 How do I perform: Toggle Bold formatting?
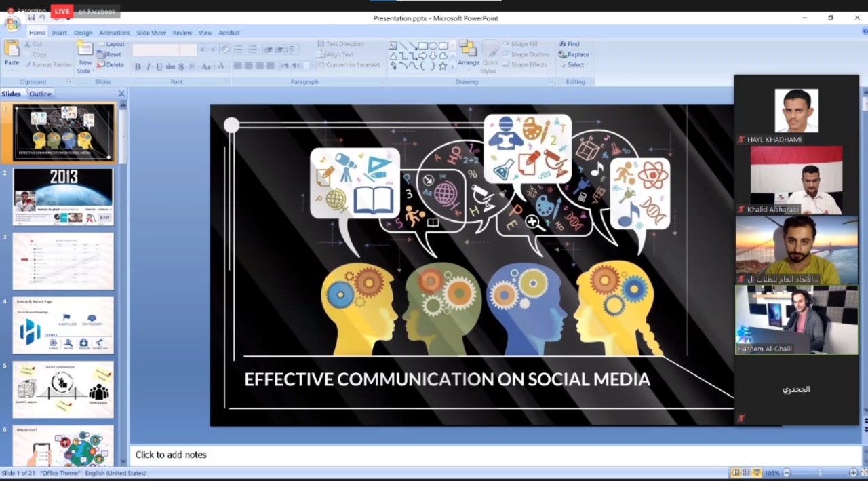[x=138, y=66]
